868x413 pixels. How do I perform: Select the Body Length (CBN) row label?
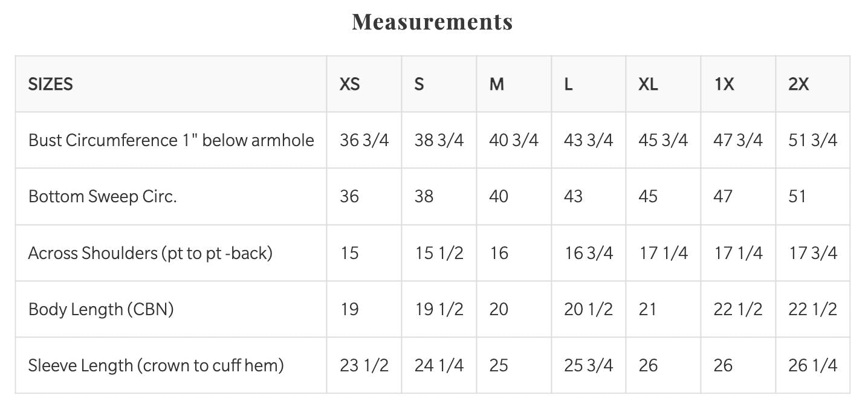pyautogui.click(x=101, y=309)
